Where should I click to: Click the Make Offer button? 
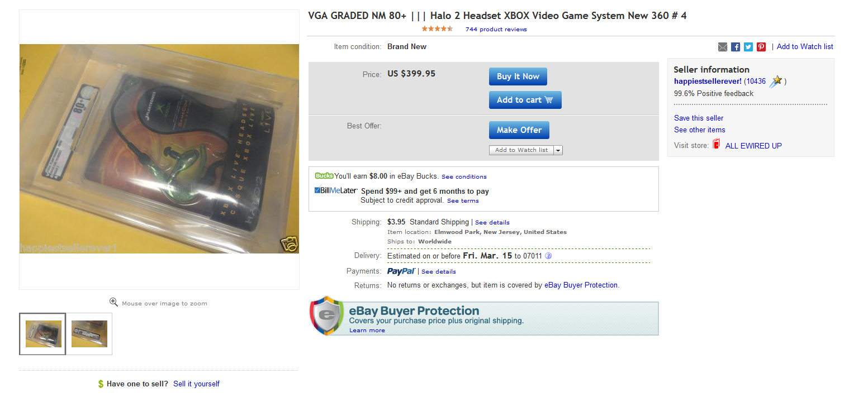click(x=519, y=130)
